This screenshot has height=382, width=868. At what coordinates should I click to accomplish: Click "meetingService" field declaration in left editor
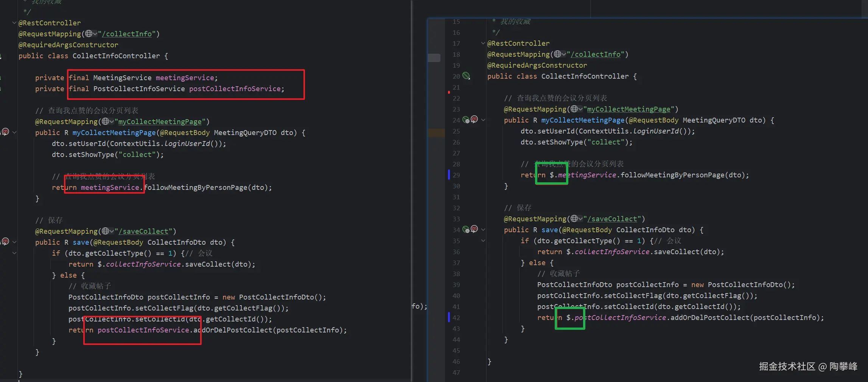click(185, 78)
